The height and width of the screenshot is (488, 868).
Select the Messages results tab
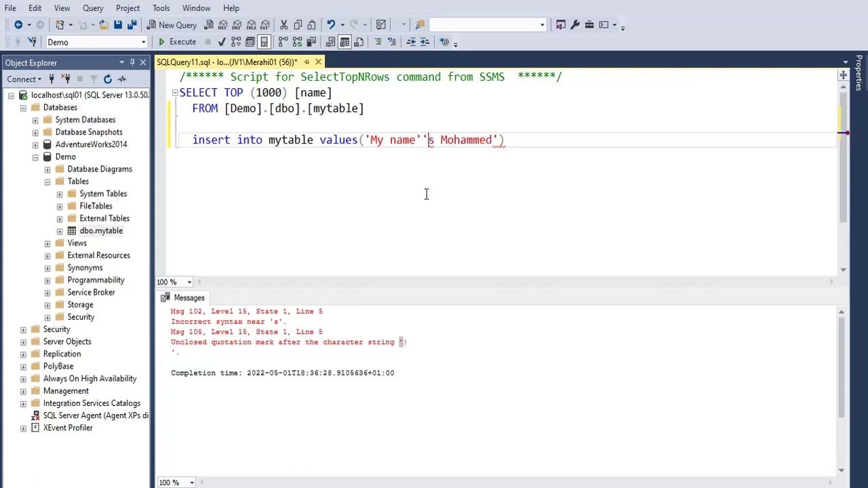coord(183,298)
